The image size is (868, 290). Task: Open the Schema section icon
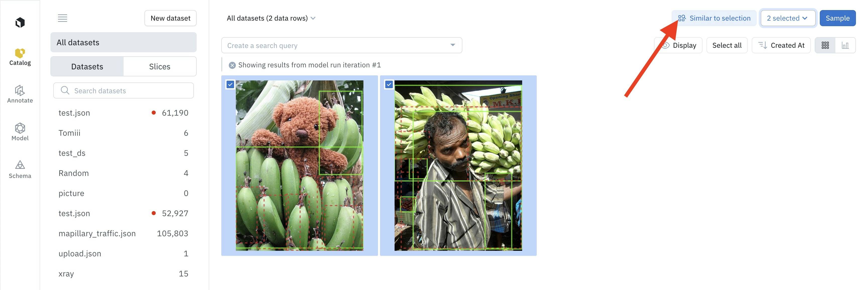point(20,165)
